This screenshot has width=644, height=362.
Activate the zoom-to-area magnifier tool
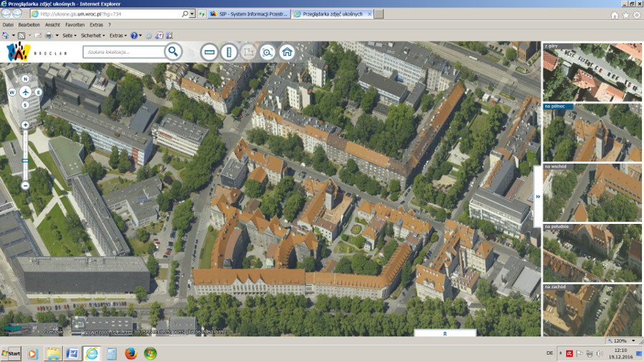pyautogui.click(x=268, y=52)
